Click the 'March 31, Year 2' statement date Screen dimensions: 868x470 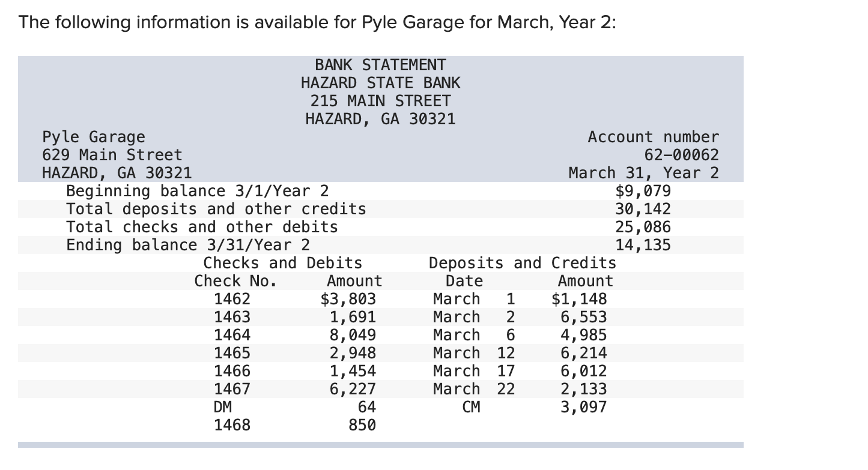643,173
